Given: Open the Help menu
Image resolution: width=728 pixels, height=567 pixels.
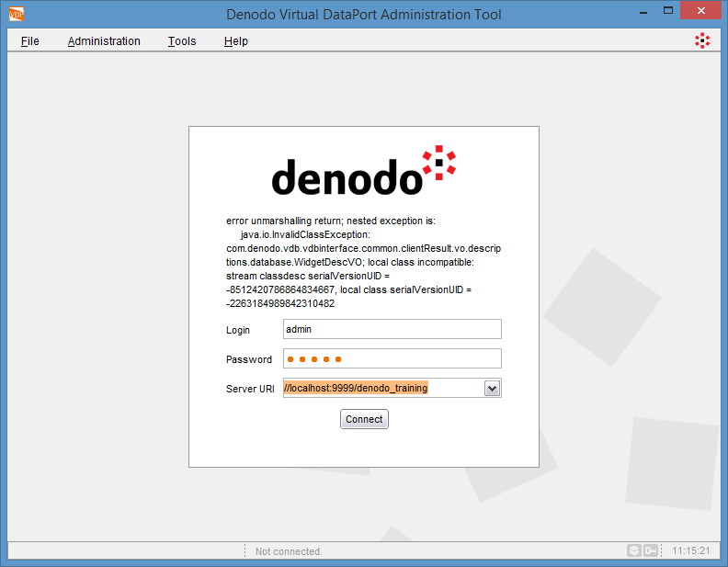Looking at the screenshot, I should coord(236,41).
